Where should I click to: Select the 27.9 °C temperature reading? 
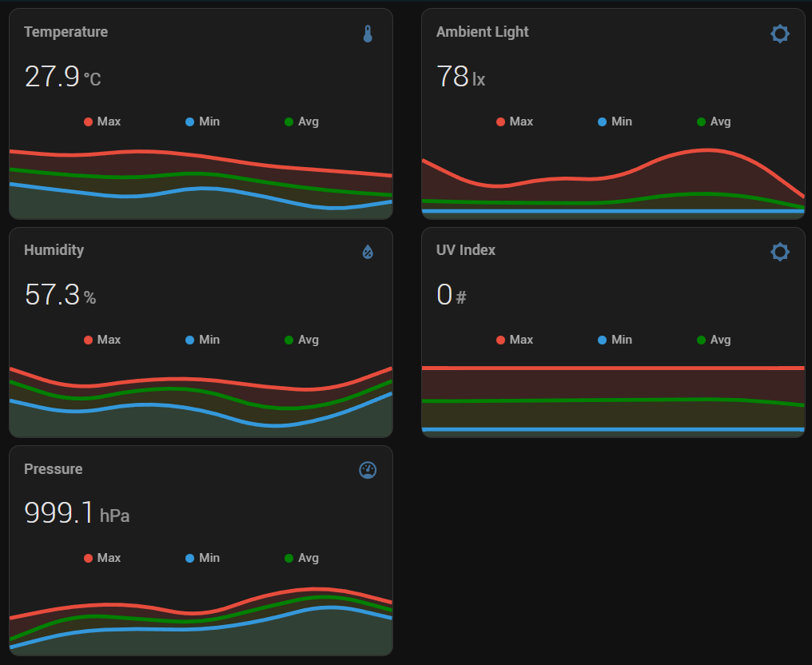pyautogui.click(x=62, y=77)
